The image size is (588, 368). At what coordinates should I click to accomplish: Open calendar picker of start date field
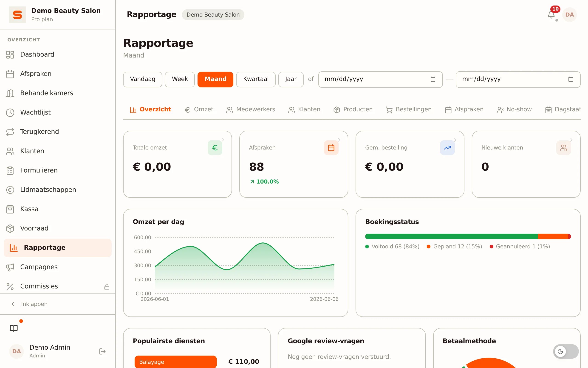coord(433,79)
